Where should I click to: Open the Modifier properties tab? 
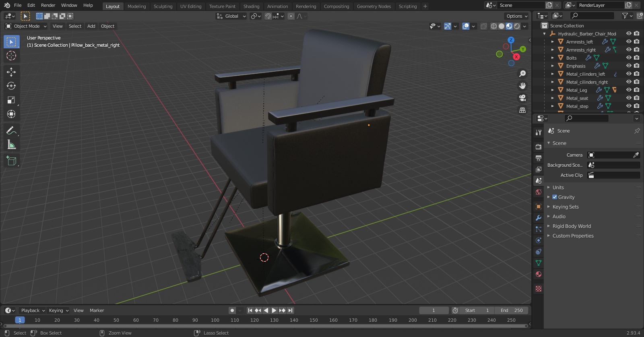click(539, 218)
